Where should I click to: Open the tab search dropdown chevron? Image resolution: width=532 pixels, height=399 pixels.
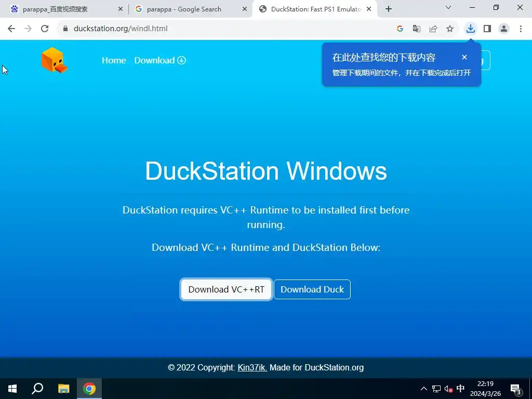pyautogui.click(x=448, y=7)
